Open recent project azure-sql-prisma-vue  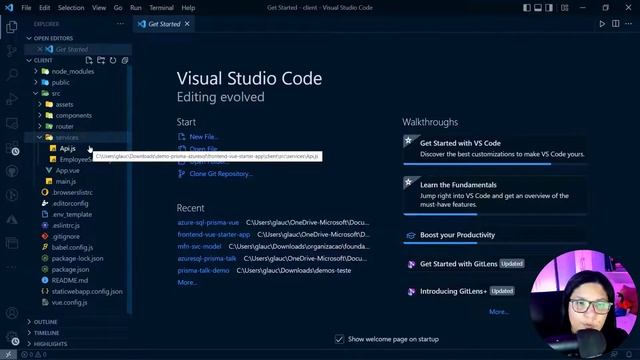208,222
